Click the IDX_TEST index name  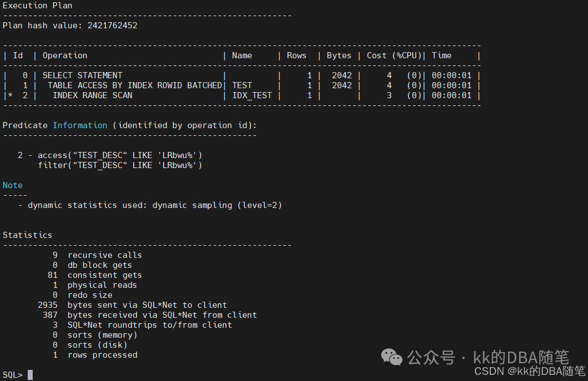252,95
